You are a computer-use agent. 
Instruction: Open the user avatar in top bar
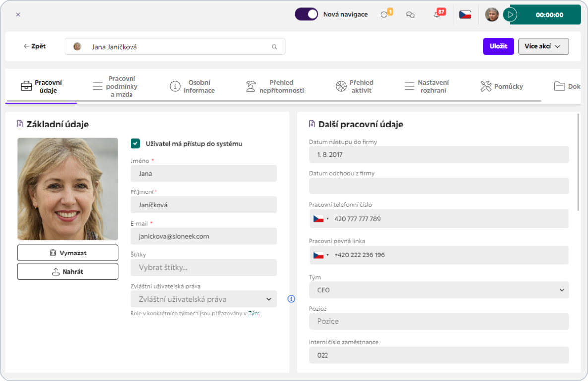pos(492,14)
